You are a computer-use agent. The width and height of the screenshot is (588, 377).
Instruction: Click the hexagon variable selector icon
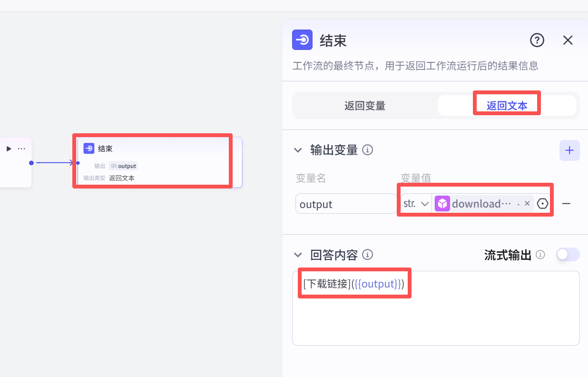click(x=542, y=204)
